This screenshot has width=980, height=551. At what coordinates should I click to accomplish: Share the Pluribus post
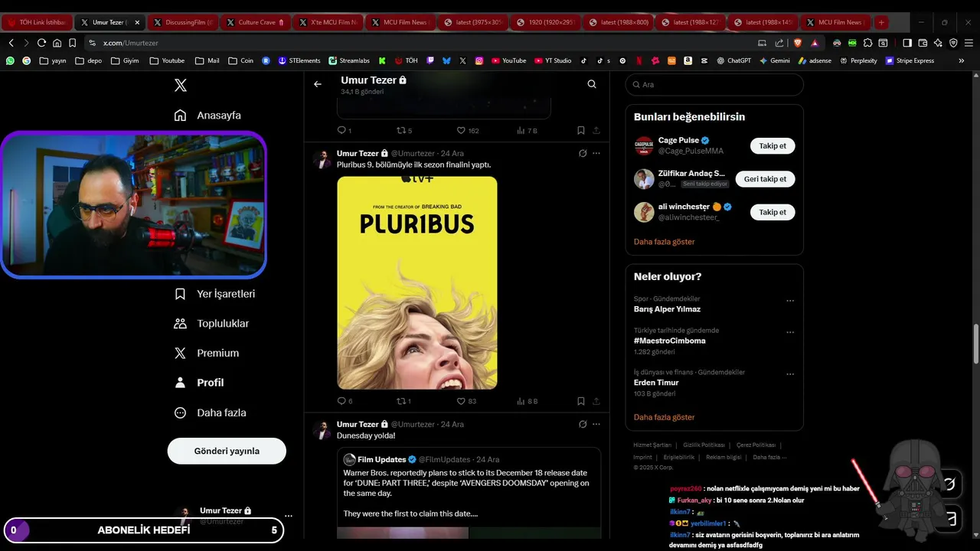pos(596,401)
